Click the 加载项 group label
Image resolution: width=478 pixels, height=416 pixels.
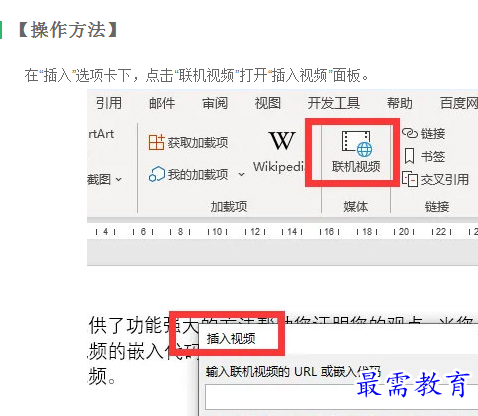click(229, 207)
